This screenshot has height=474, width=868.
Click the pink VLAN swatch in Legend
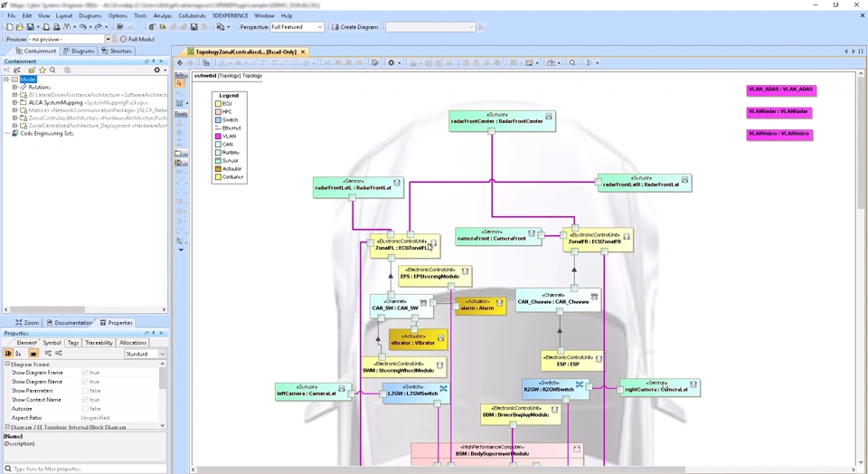[218, 137]
